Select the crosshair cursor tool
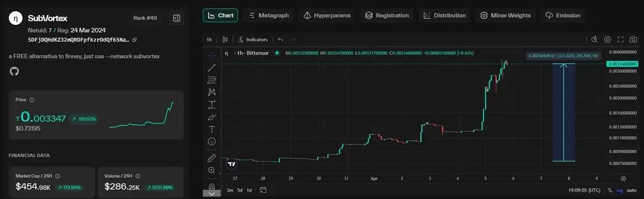Screen dimensions: 644x199 pyautogui.click(x=211, y=55)
